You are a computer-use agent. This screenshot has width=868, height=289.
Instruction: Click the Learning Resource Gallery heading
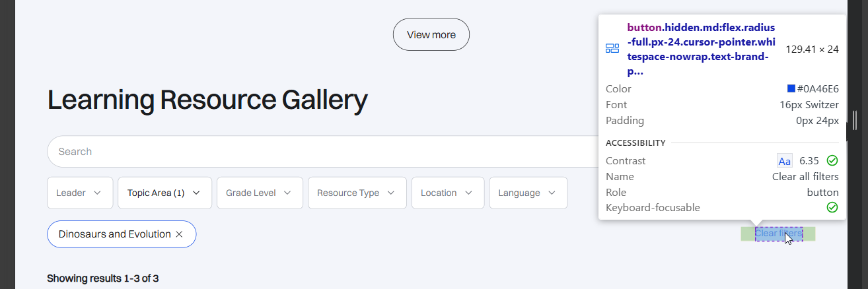point(207,100)
